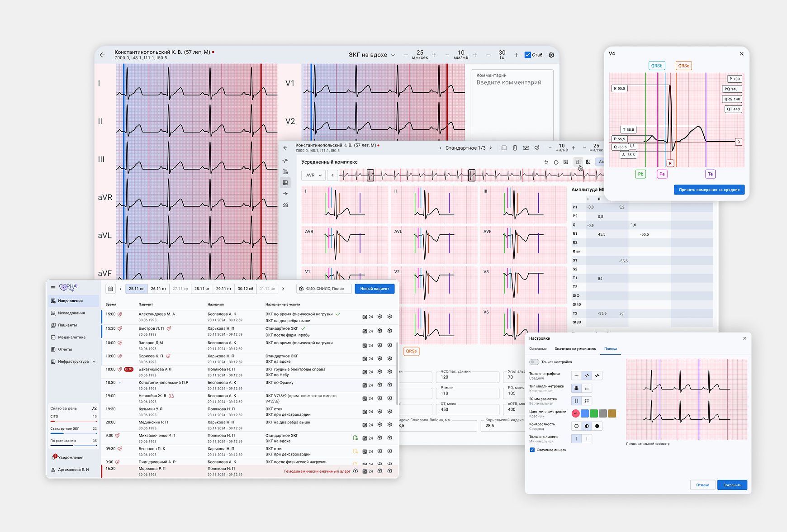
Task: Open the AVR lead dropdown
Action: point(313,175)
